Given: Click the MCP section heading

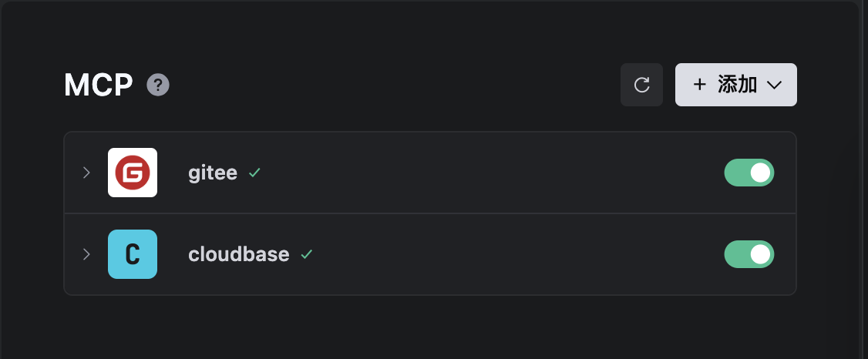Looking at the screenshot, I should 99,85.
